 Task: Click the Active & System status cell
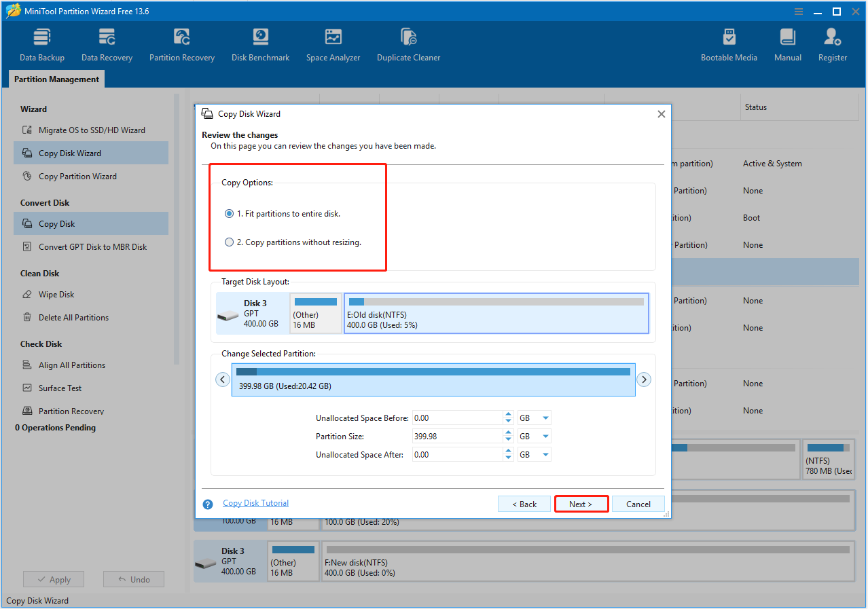coord(772,164)
